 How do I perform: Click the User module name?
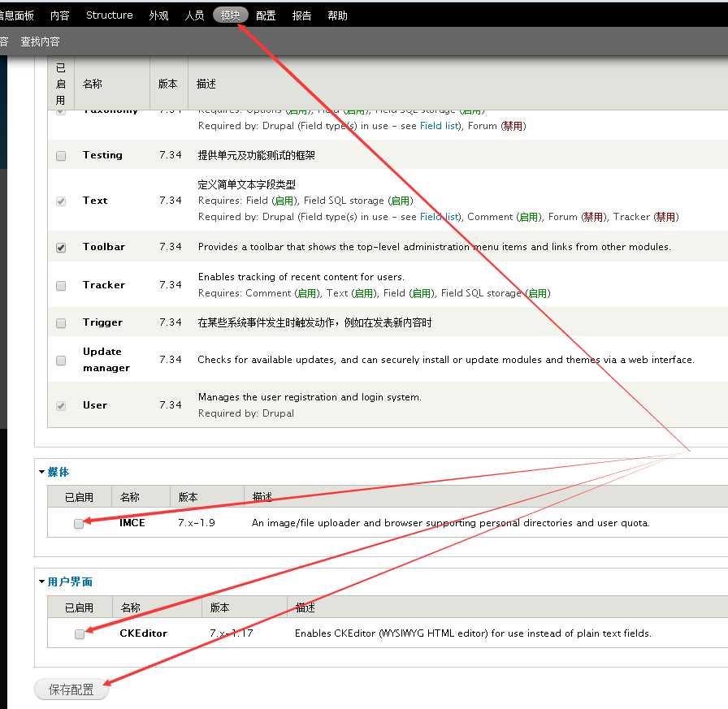point(95,405)
